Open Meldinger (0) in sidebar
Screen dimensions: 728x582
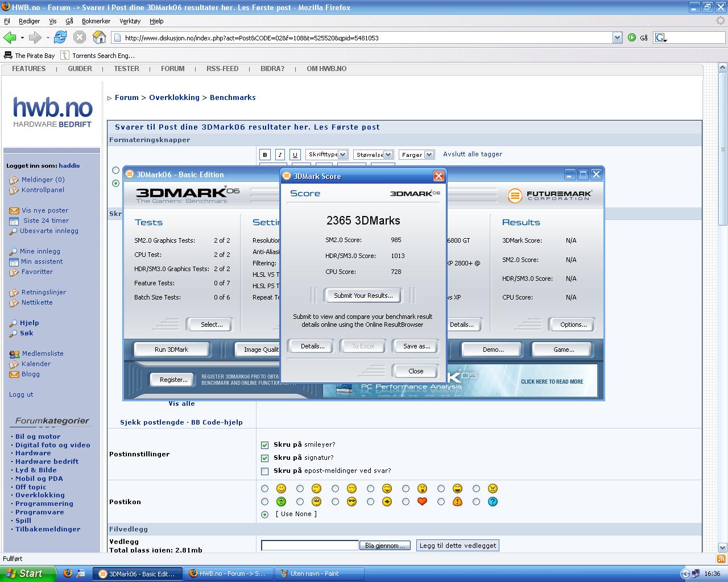[43, 180]
